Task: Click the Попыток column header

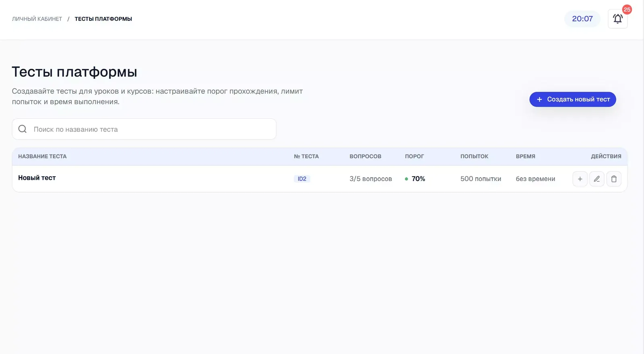Action: [474, 156]
